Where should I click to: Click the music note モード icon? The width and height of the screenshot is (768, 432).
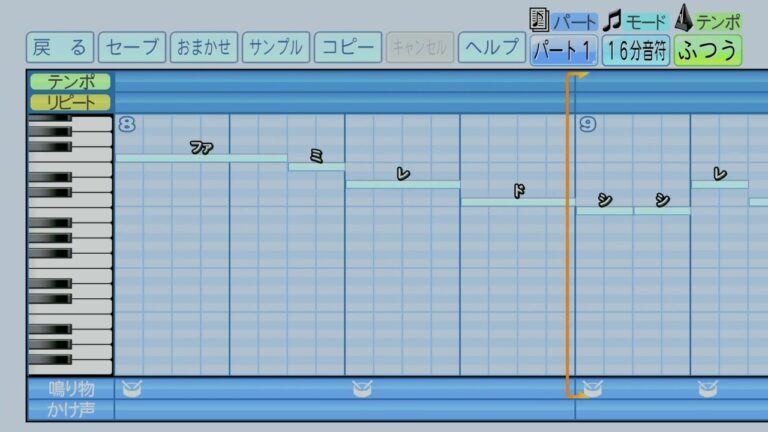611,19
